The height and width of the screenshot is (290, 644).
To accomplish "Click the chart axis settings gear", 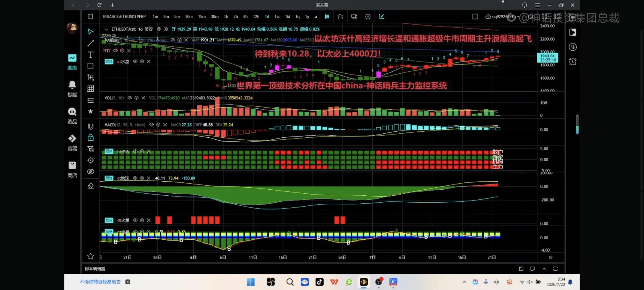I will 550,257.
